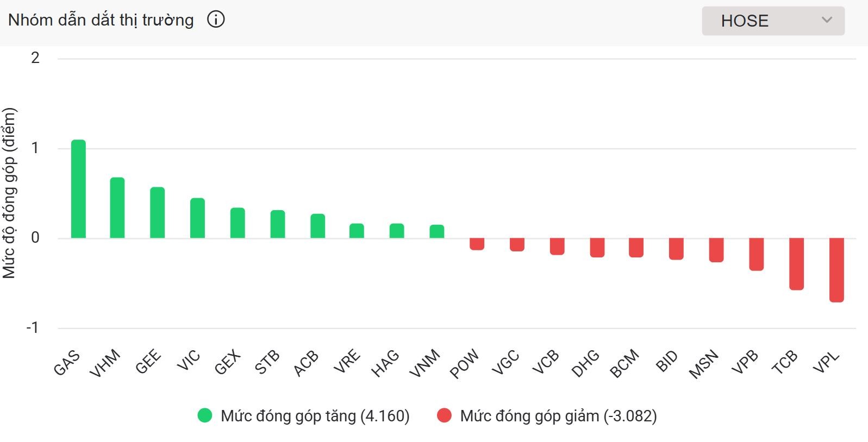Click the STB bar

click(x=278, y=224)
